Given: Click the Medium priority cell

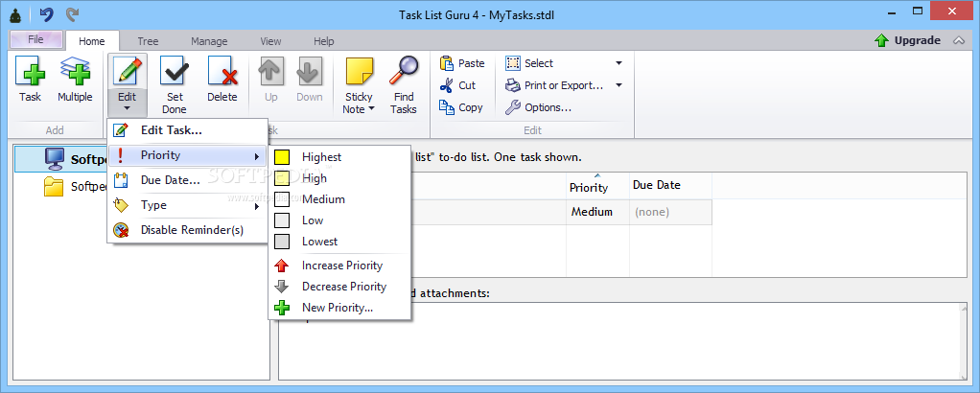Looking at the screenshot, I should point(597,212).
